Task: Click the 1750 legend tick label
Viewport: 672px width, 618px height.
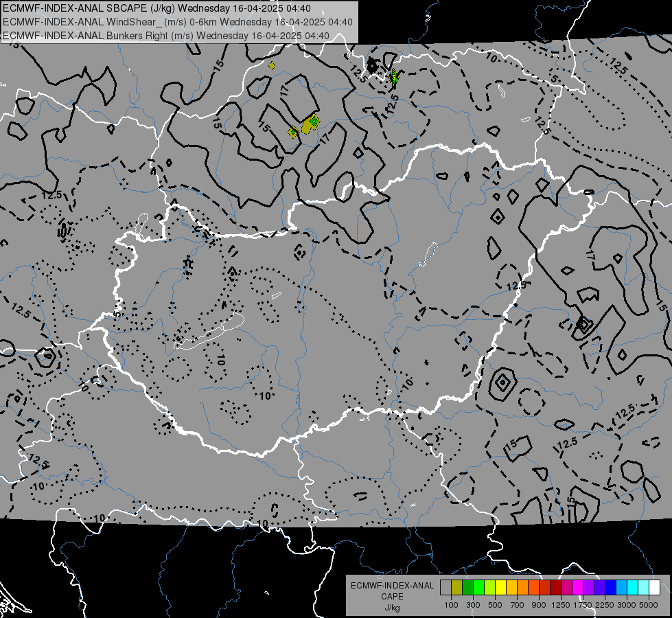Action: [x=583, y=605]
